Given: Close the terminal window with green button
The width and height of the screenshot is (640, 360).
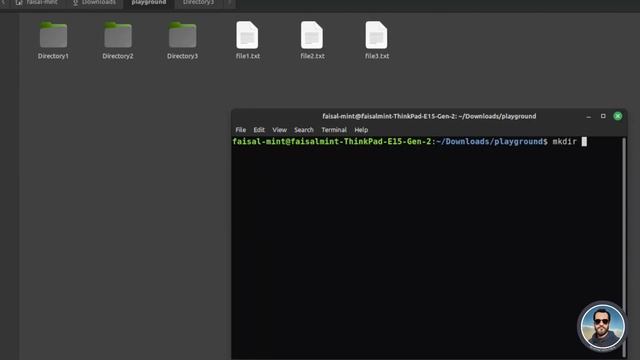Looking at the screenshot, I should pyautogui.click(x=618, y=116).
